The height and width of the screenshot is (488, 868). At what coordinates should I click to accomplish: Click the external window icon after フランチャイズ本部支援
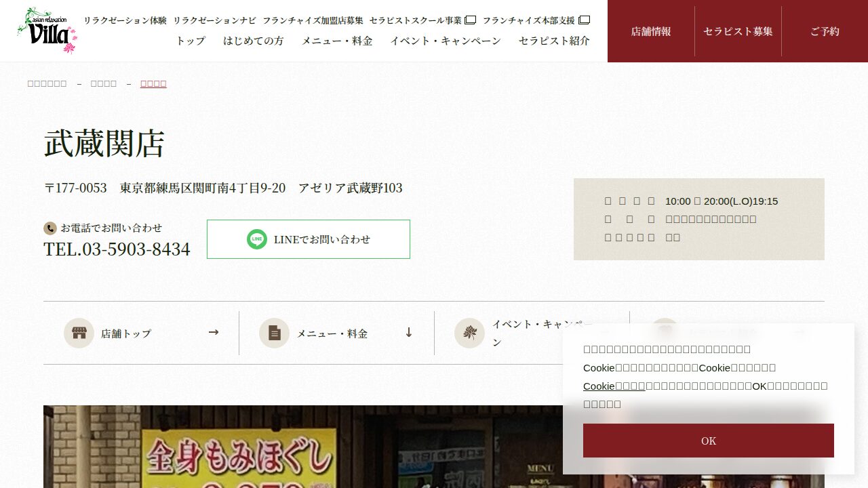(x=584, y=20)
